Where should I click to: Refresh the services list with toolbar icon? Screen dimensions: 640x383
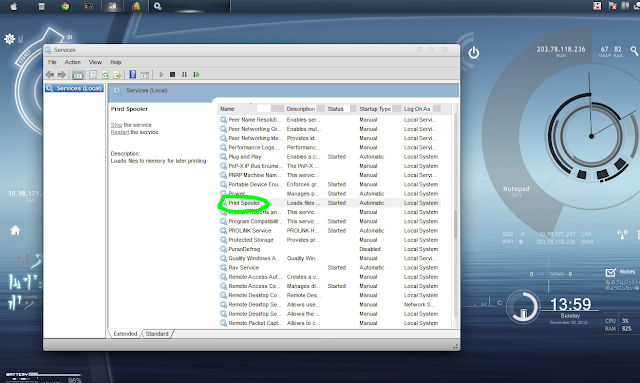pos(105,74)
